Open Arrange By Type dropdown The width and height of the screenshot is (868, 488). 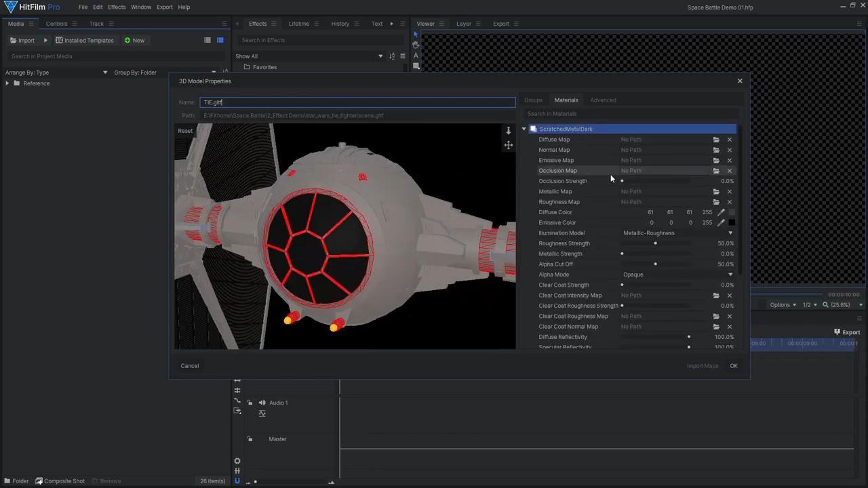coord(56,73)
